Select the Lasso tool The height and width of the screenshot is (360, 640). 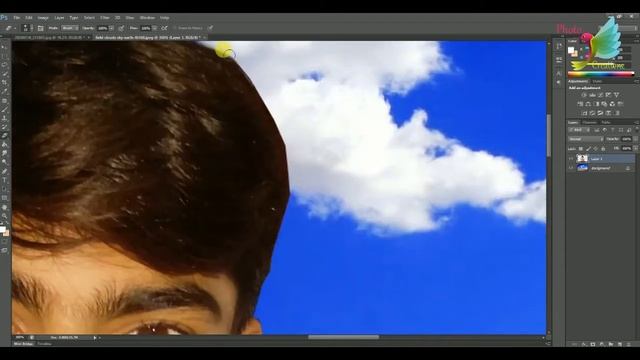(x=4, y=65)
